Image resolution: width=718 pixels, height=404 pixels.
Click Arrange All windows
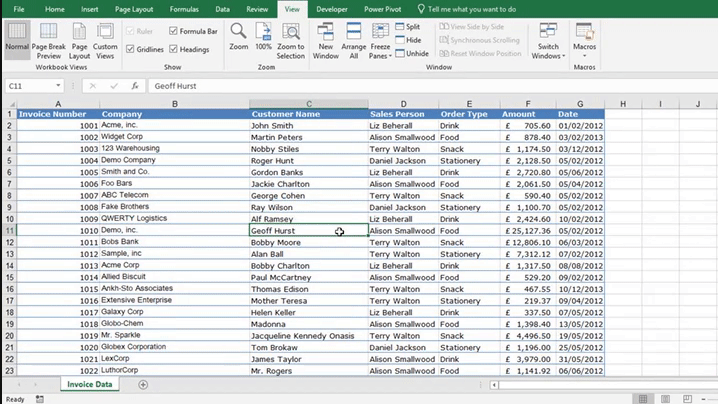(353, 40)
